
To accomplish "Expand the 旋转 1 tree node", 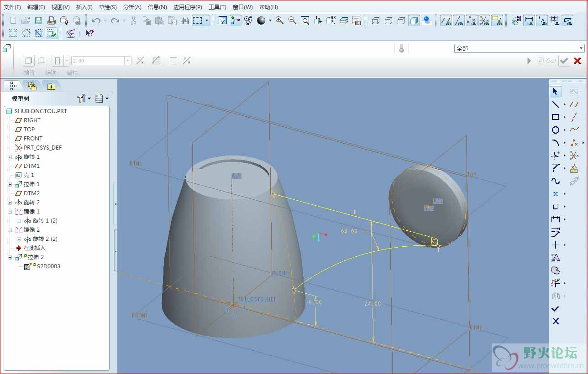I will point(10,157).
